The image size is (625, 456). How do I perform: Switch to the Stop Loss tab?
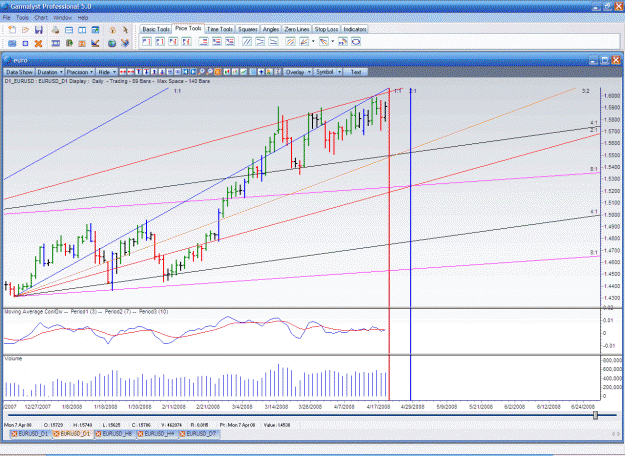click(x=326, y=29)
